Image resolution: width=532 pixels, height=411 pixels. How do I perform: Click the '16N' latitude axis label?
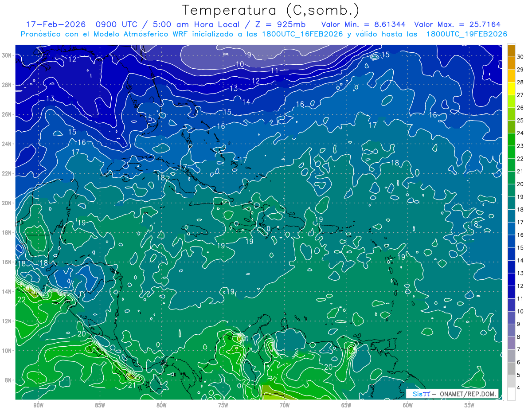(7, 262)
